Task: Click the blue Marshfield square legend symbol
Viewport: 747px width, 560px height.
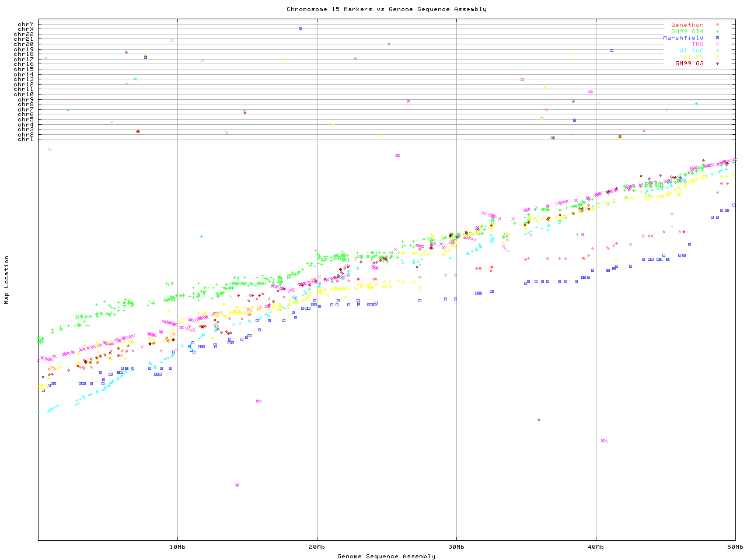Action: [717, 38]
